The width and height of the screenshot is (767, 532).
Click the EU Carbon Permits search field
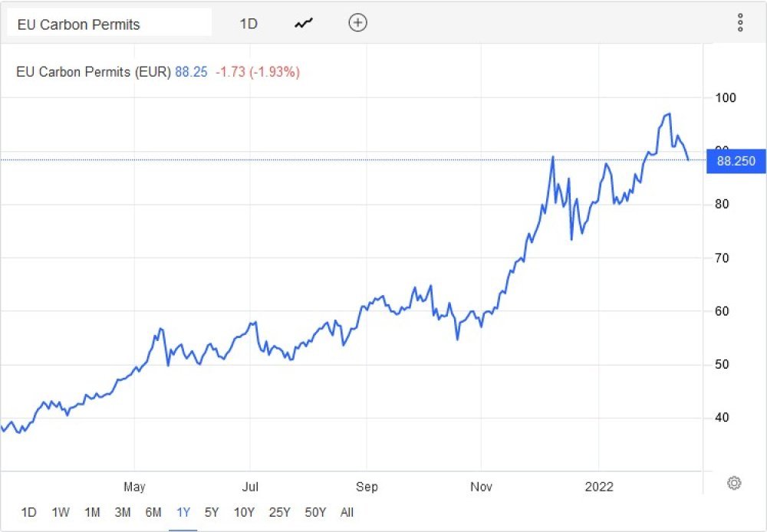[107, 24]
